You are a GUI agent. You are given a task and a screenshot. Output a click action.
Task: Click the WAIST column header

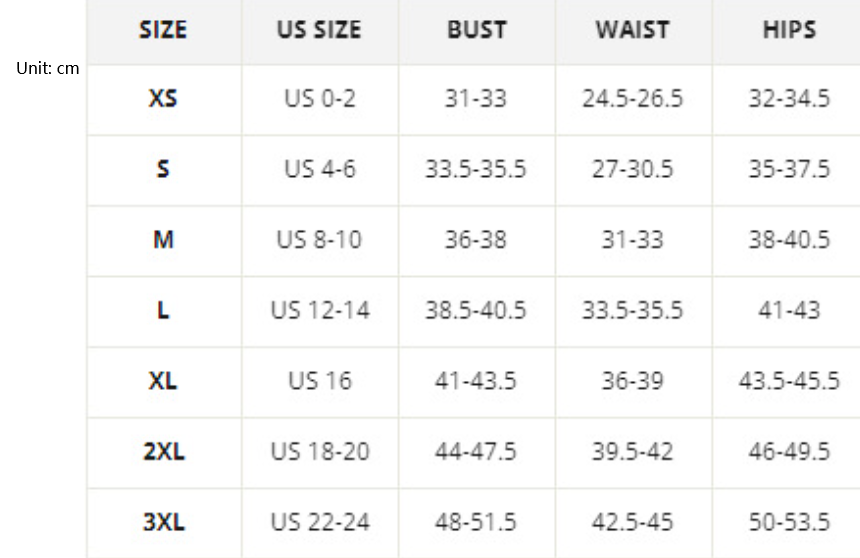(x=632, y=30)
